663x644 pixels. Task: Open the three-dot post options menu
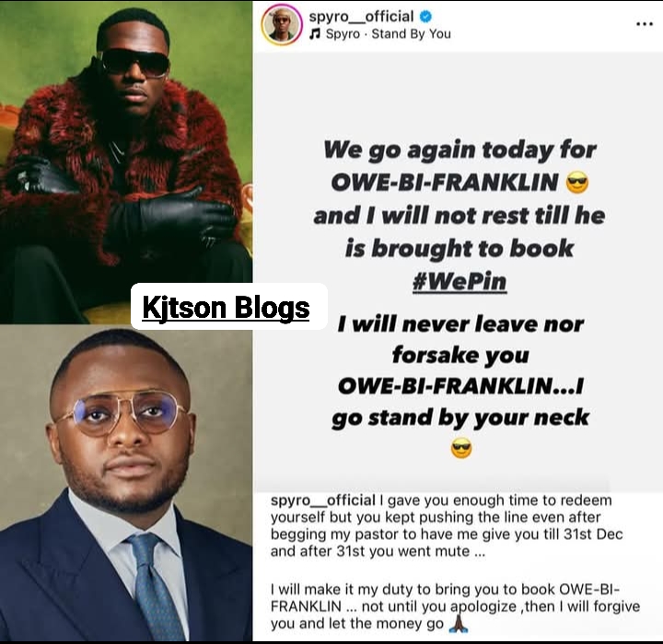click(645, 25)
